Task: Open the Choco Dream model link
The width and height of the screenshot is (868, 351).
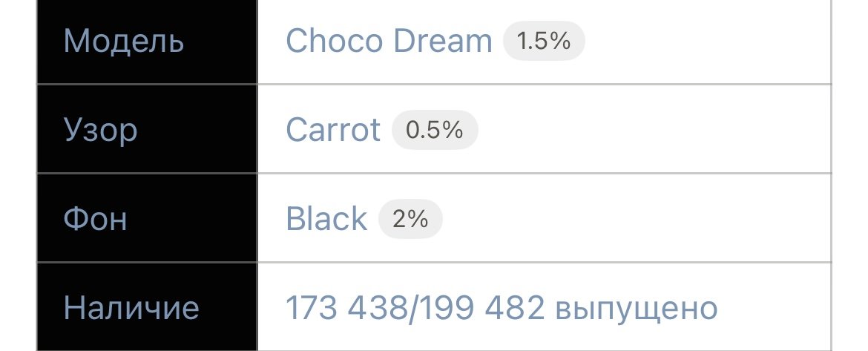Action: (x=389, y=41)
